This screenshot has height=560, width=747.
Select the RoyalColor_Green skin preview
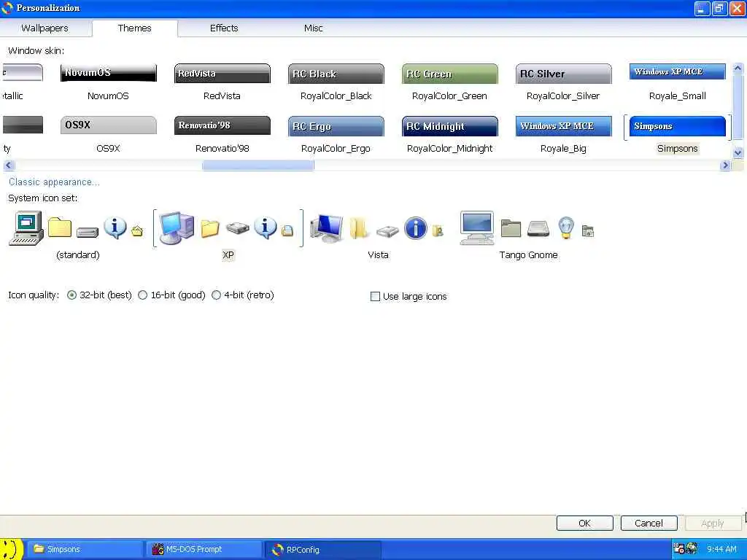pos(449,74)
